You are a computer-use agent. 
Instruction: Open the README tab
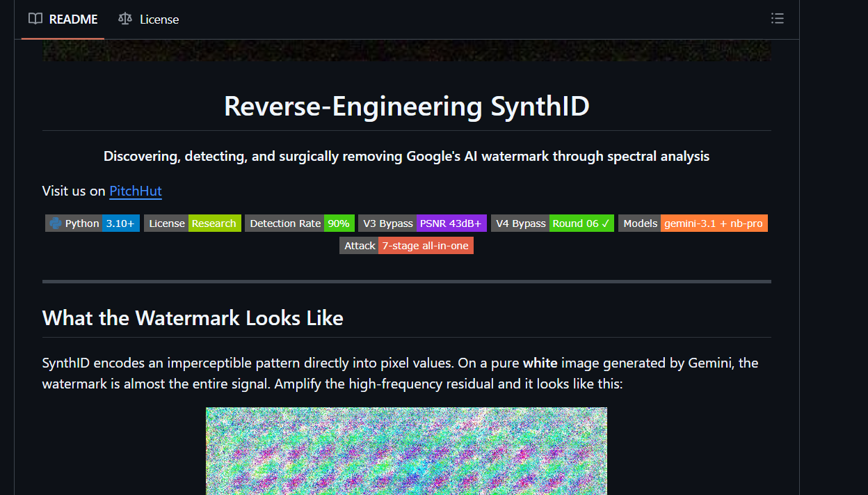click(x=63, y=19)
